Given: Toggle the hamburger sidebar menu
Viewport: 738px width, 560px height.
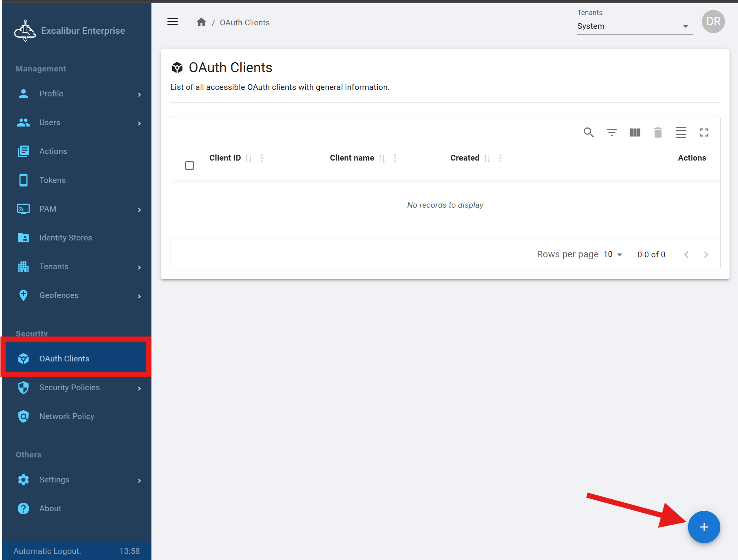Looking at the screenshot, I should [173, 22].
